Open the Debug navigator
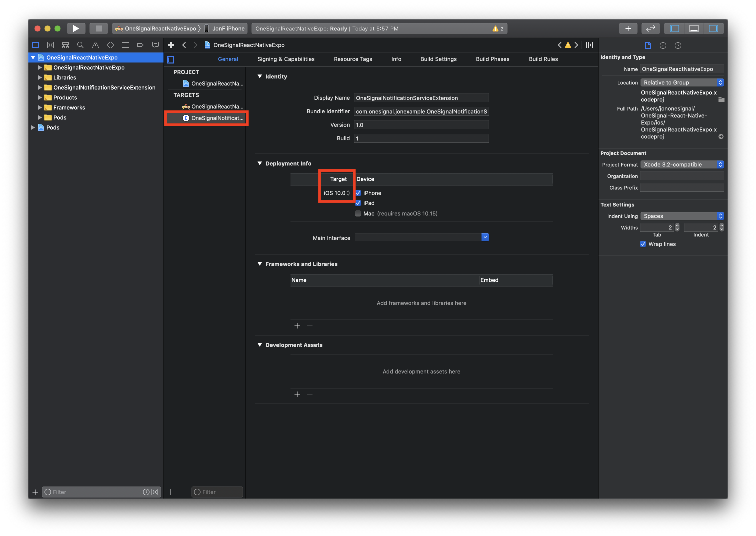This screenshot has height=536, width=756. (125, 45)
